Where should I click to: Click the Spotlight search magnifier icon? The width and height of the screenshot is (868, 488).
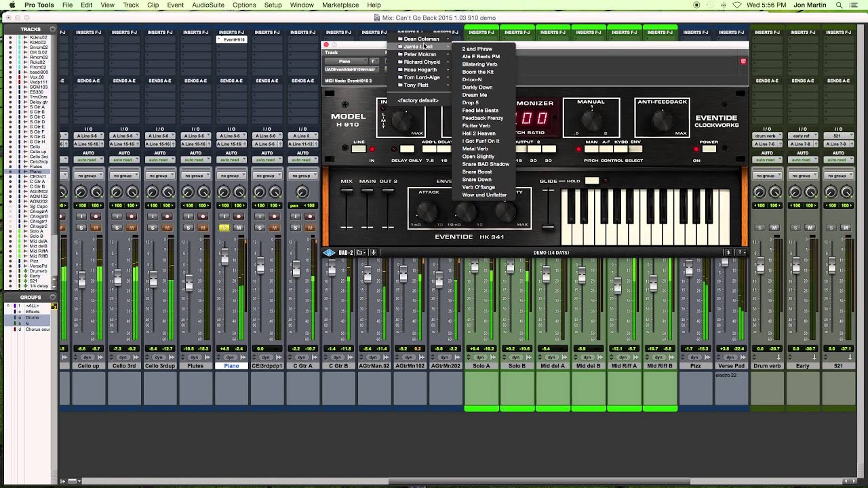point(840,5)
